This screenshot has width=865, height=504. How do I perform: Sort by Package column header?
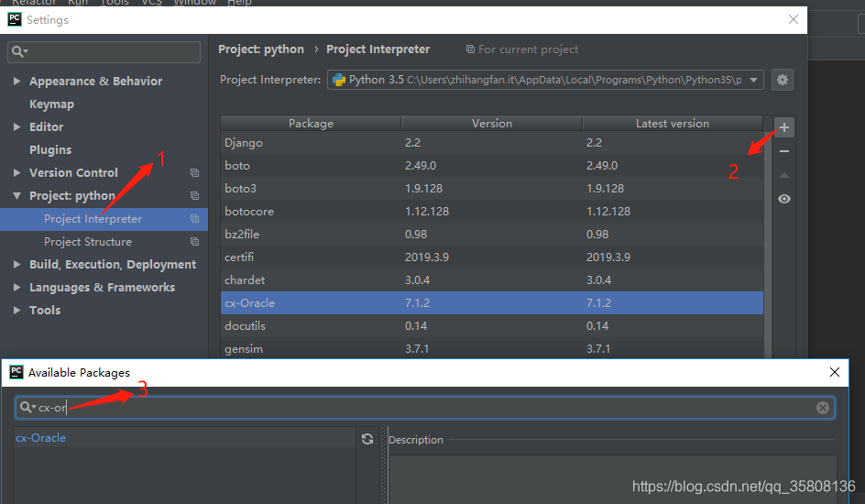(311, 124)
